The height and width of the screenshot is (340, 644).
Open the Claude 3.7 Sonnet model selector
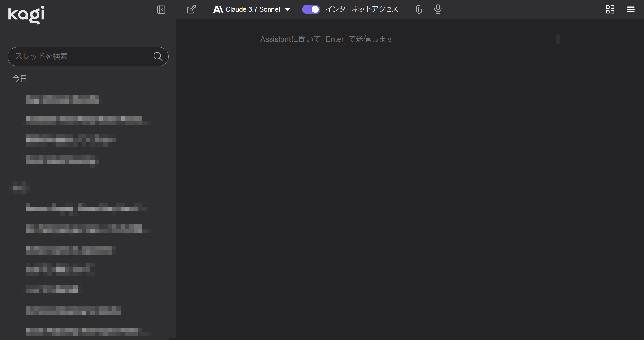[x=253, y=10]
